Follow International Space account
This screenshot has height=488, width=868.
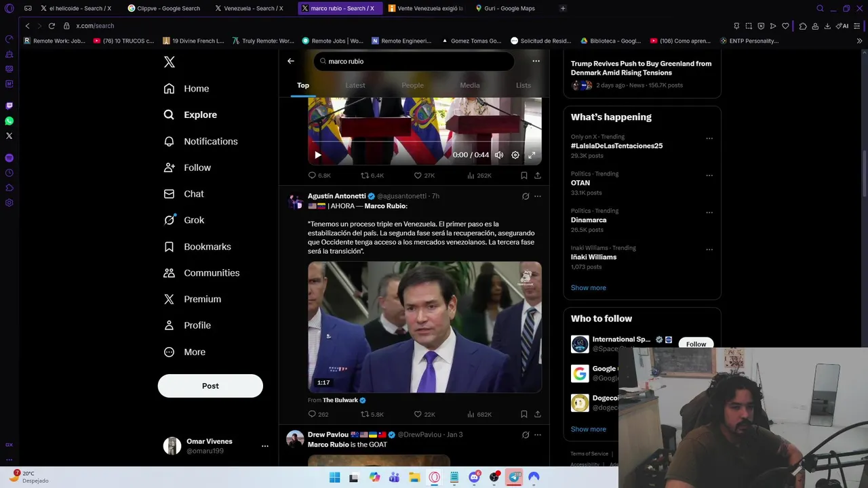tap(696, 344)
